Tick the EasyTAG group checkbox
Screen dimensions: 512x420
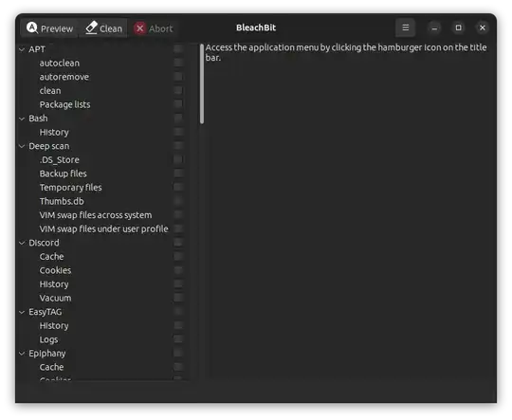(178, 311)
